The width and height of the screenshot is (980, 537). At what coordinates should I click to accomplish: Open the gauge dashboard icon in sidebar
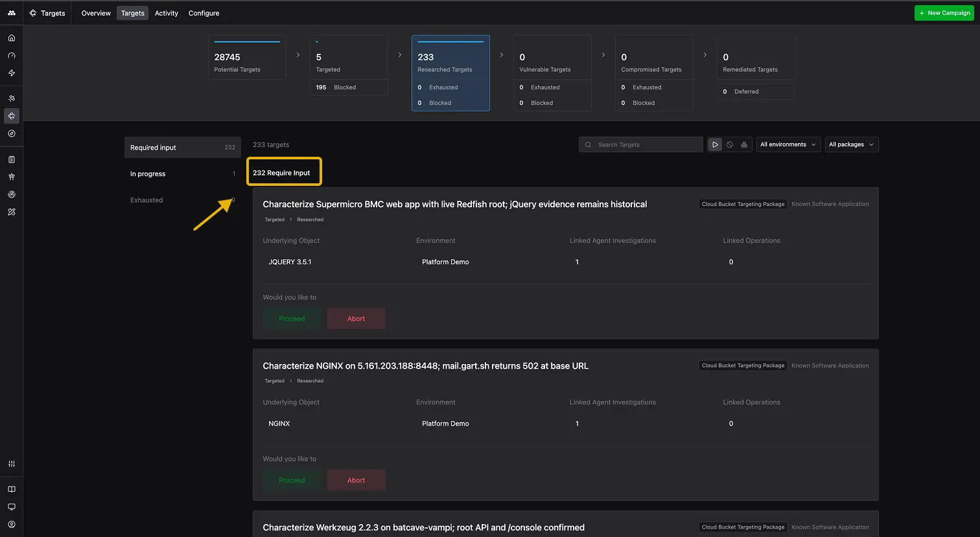12,56
